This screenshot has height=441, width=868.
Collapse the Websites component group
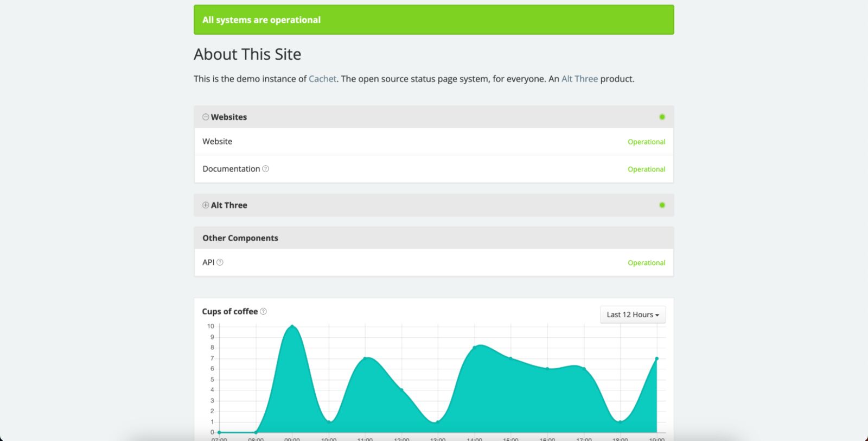pos(206,117)
